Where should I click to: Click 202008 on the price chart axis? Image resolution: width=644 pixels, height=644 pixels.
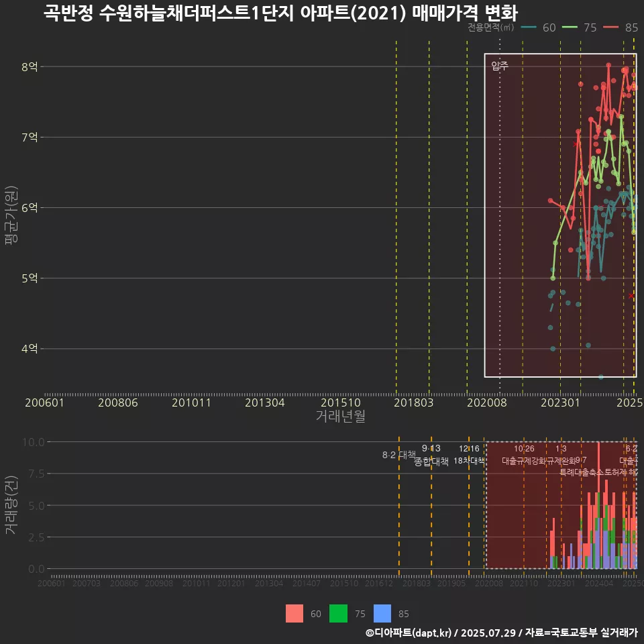pyautogui.click(x=487, y=402)
